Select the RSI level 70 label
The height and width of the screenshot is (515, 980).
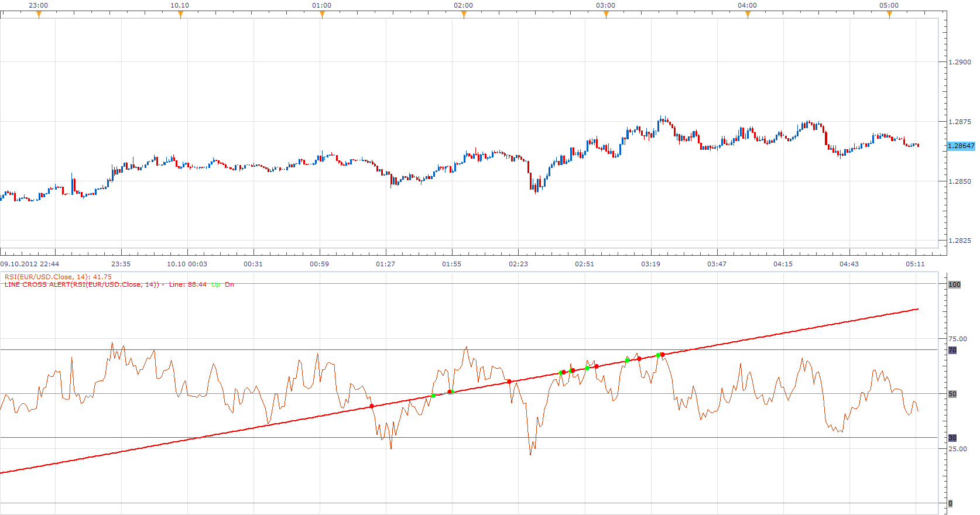[952, 350]
